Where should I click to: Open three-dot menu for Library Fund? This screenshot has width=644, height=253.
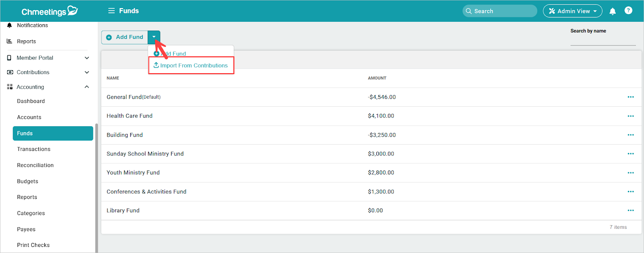[x=630, y=210]
